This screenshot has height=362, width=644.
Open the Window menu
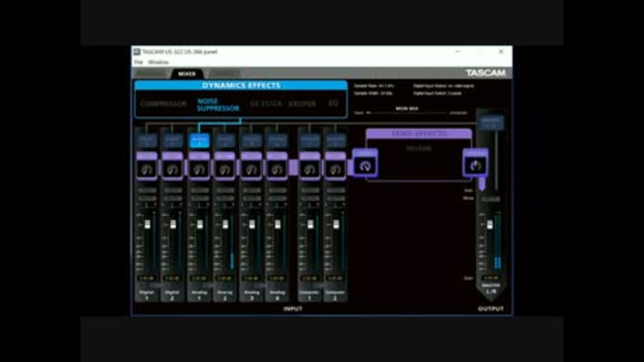tap(158, 62)
